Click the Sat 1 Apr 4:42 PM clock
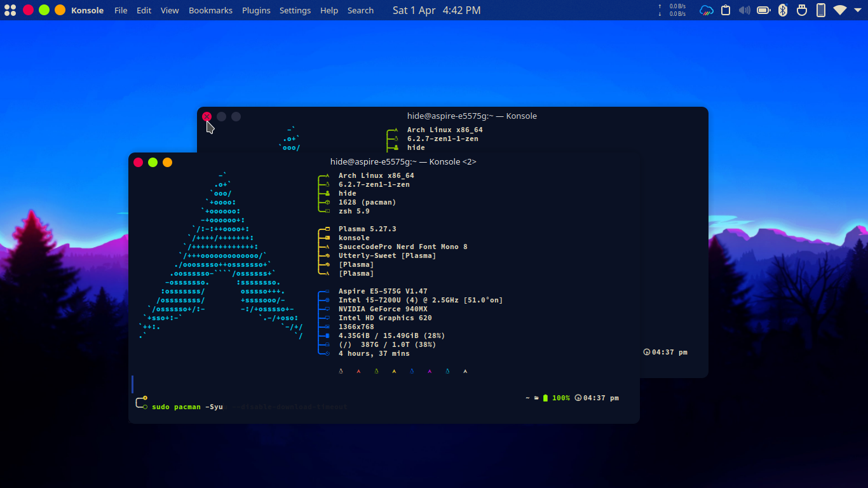This screenshot has width=868, height=488. coord(437,10)
